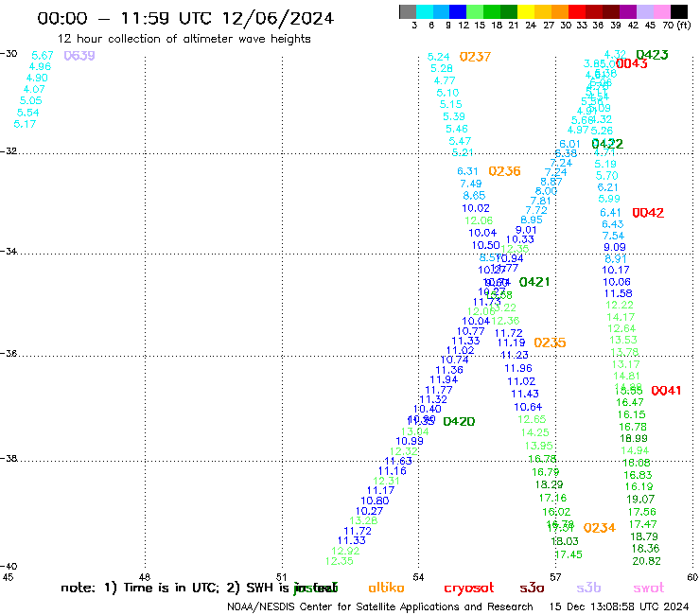Click the green pass time label 0422
The image size is (700, 615).
pos(607,144)
